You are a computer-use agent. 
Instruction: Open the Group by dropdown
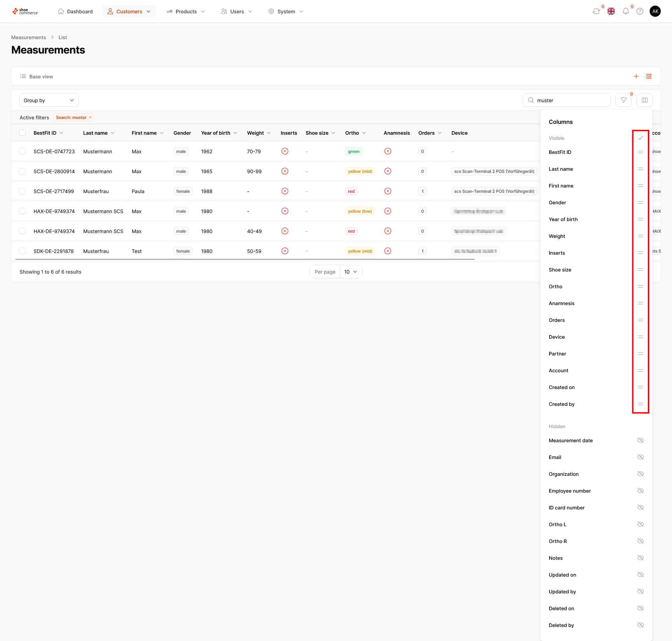click(x=49, y=100)
